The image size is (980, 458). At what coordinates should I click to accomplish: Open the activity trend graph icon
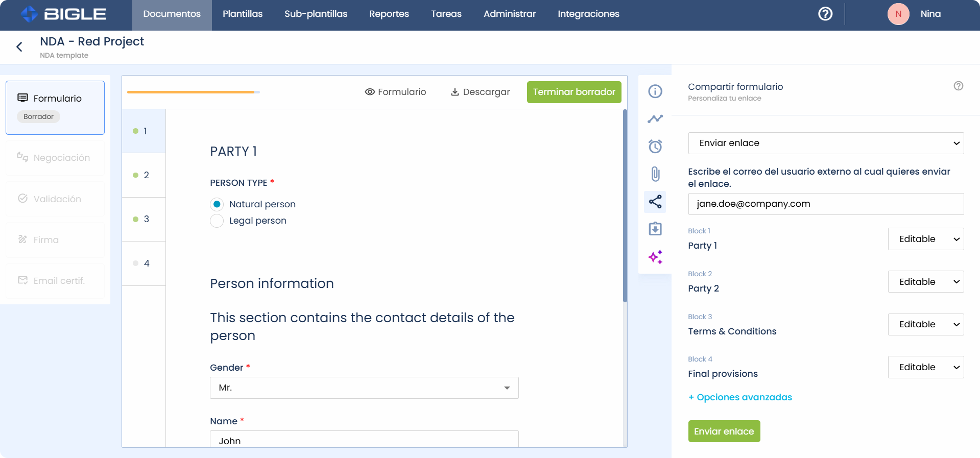pyautogui.click(x=655, y=119)
